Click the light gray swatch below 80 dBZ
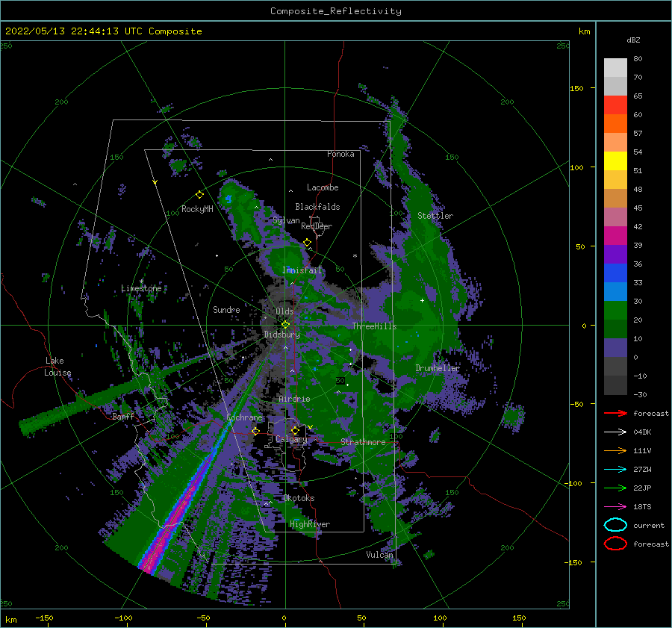Screen dimensions: 672x628 [615, 68]
